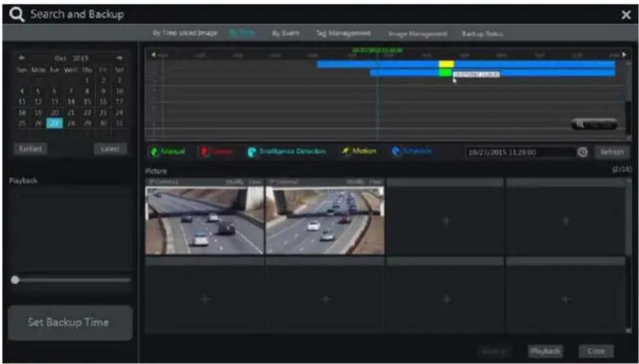Viewport: 639px width, 364px height.
Task: Click the Refresh button
Action: tap(612, 152)
